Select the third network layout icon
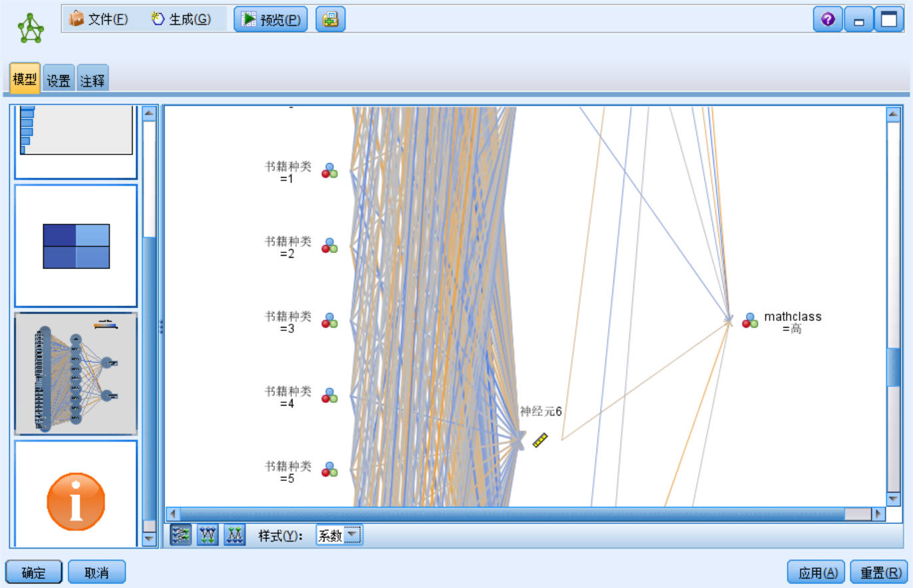Screen dimensions: 913x588 point(234,535)
